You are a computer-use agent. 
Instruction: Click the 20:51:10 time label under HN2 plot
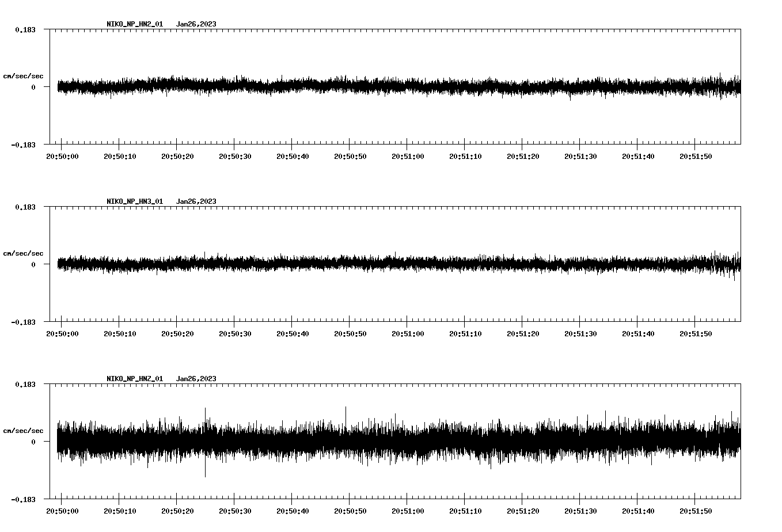coord(465,157)
